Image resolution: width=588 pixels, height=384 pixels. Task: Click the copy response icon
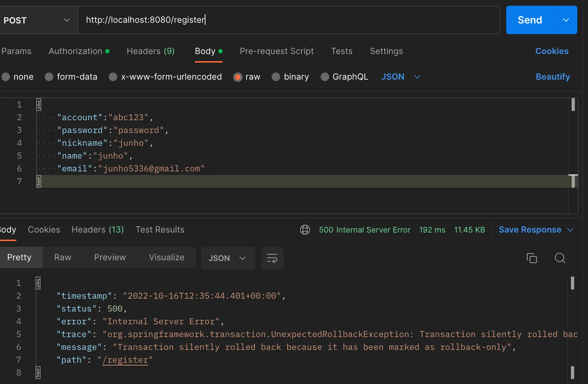tap(531, 258)
